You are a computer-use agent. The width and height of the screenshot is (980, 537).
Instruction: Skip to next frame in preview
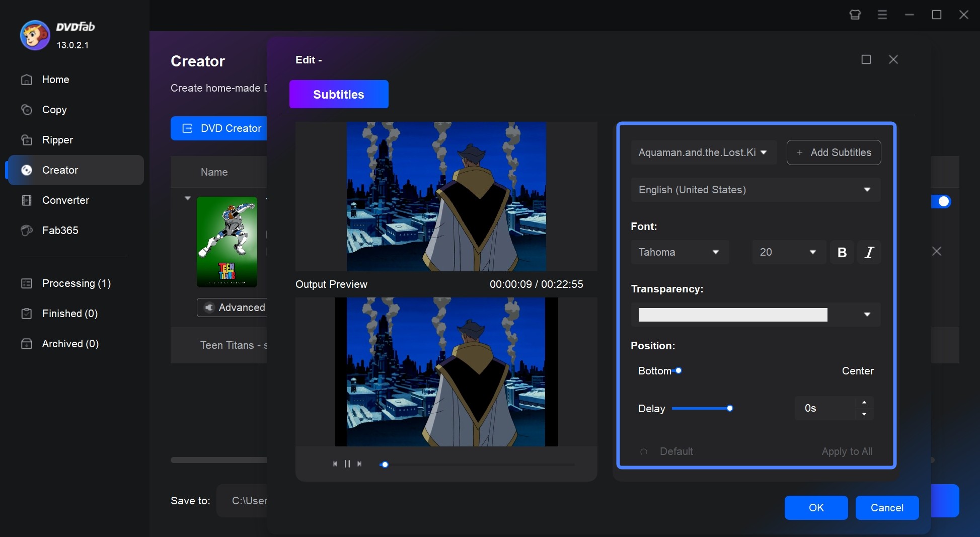coord(359,464)
